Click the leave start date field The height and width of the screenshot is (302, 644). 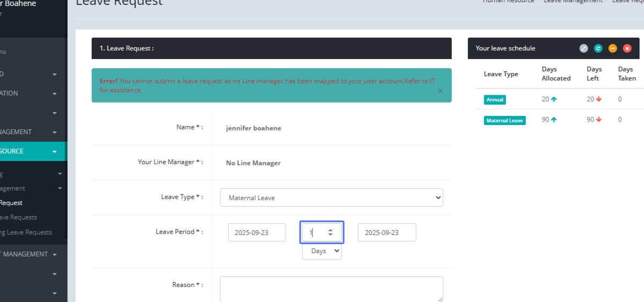pyautogui.click(x=257, y=233)
